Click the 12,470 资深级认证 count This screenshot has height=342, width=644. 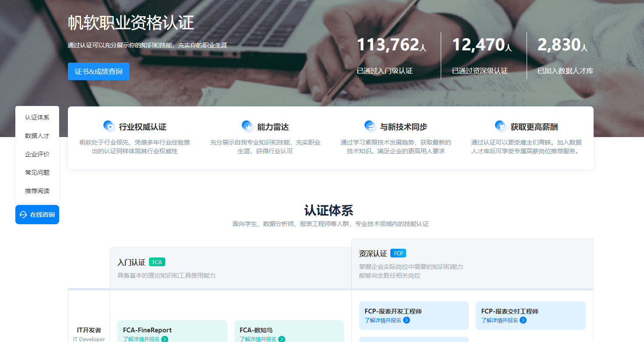pos(482,45)
